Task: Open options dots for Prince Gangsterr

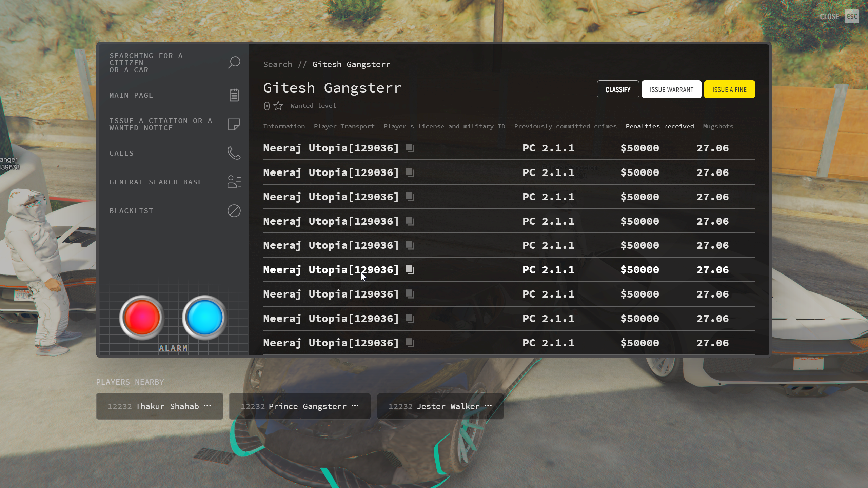Action: point(355,406)
